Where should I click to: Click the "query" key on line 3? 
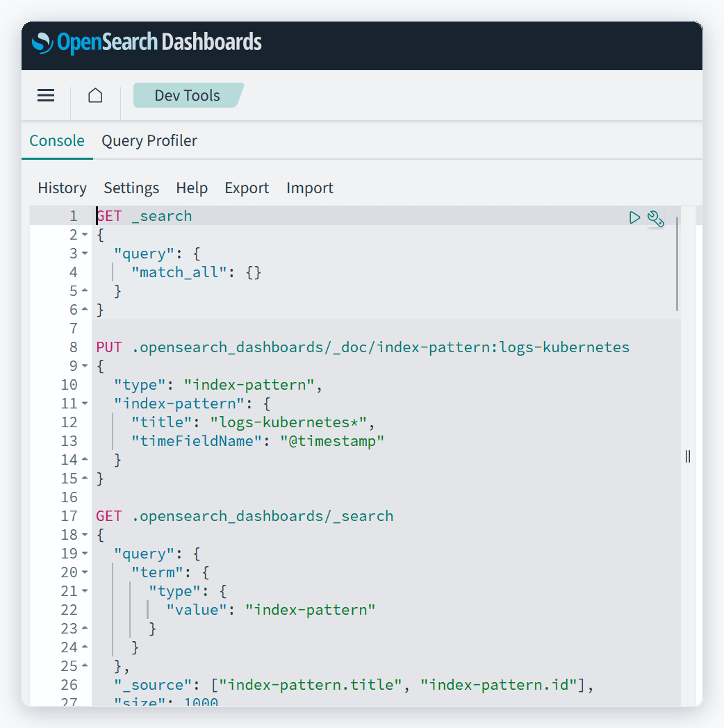pos(144,254)
